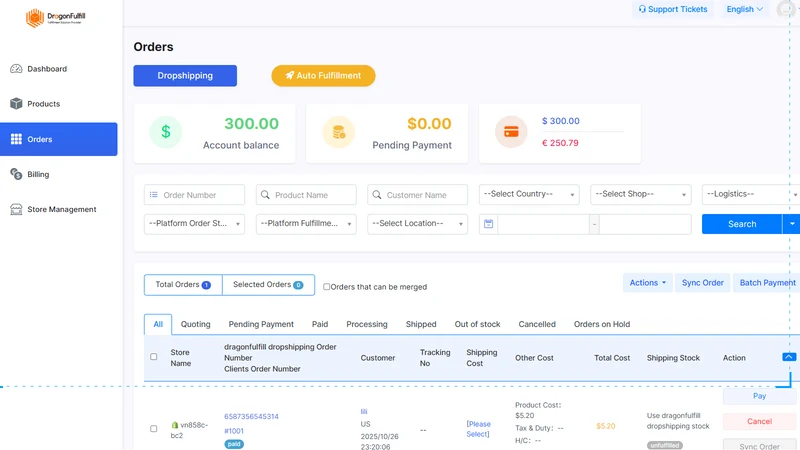
Task: Click the Billing coins icon
Action: tap(16, 174)
